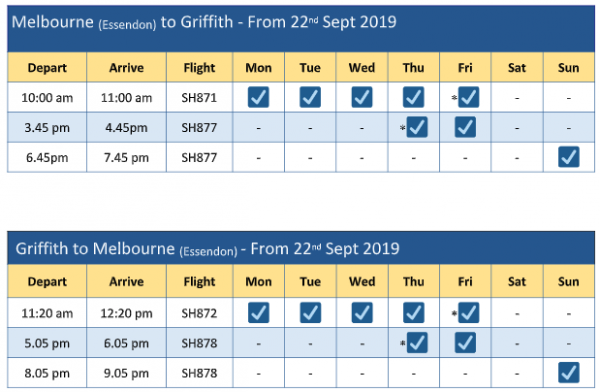Click the 11:20 am departure time cell
Image resolution: width=600 pixels, height=392 pixels.
click(47, 313)
